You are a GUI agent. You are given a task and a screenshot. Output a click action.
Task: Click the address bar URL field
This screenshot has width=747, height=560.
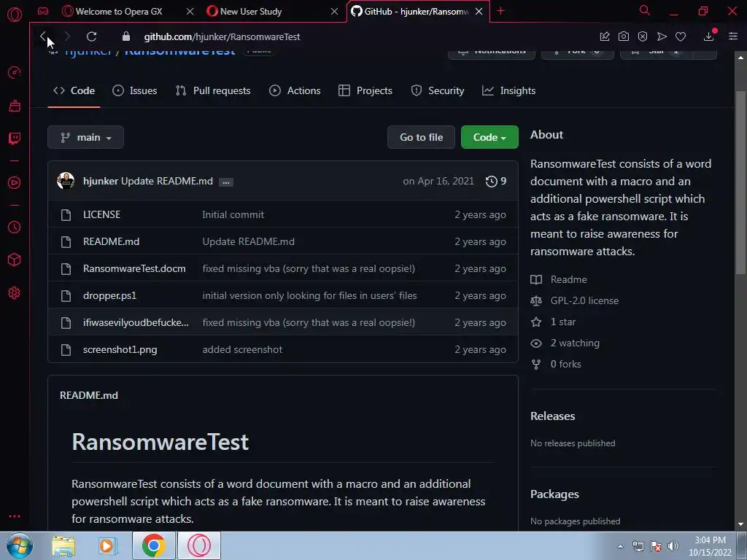pyautogui.click(x=222, y=36)
